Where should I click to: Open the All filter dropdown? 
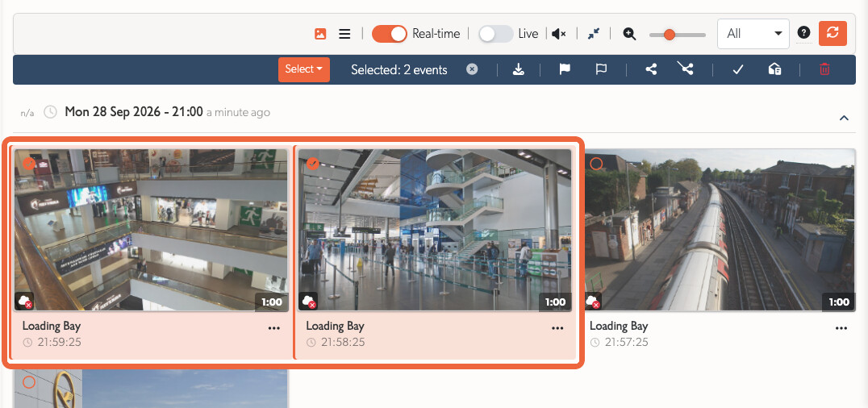pos(753,34)
